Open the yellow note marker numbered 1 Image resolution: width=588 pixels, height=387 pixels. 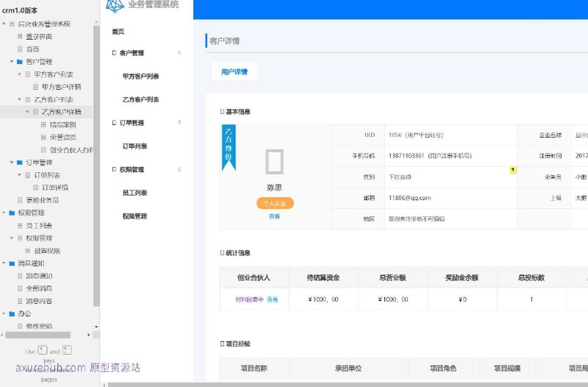click(x=512, y=170)
